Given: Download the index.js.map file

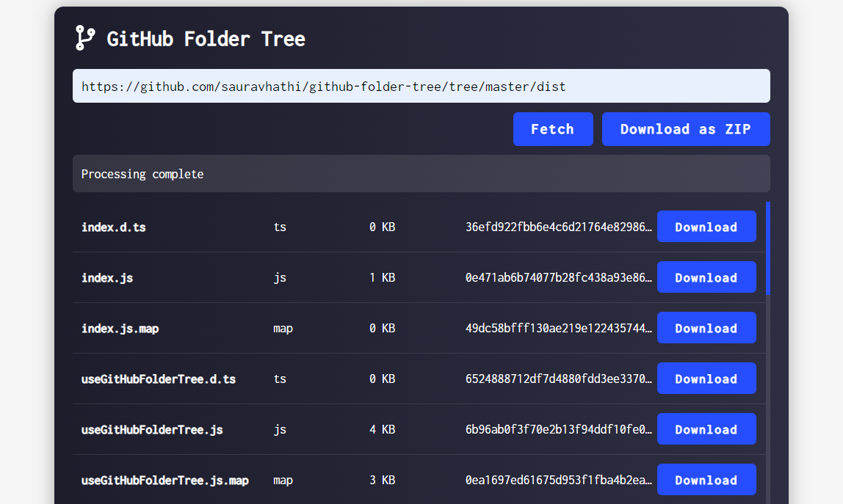Looking at the screenshot, I should click(x=706, y=328).
